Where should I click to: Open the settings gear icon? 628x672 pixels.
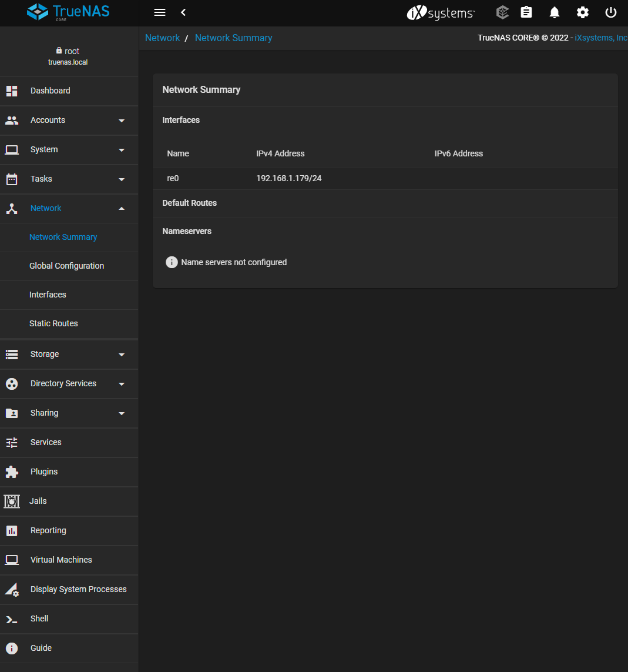(x=583, y=12)
